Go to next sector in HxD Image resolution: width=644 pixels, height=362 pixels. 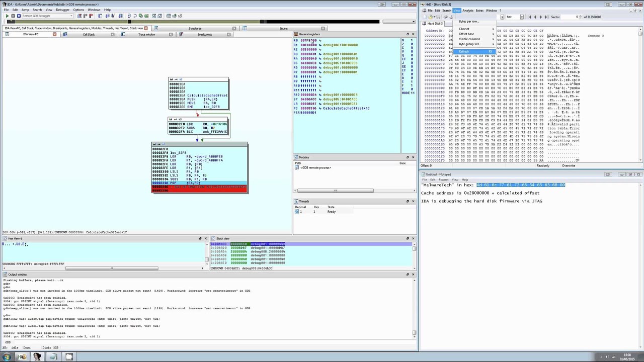pos(540,17)
